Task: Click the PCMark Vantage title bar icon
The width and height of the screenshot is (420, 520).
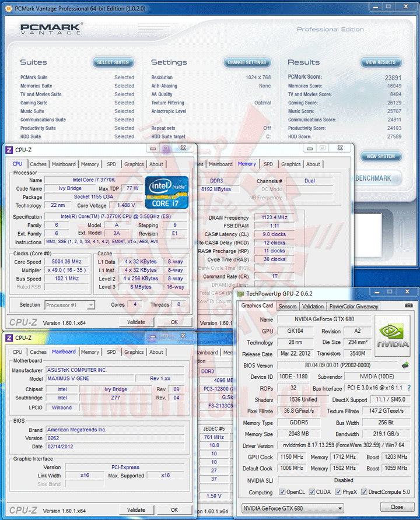Action: (x=9, y=8)
